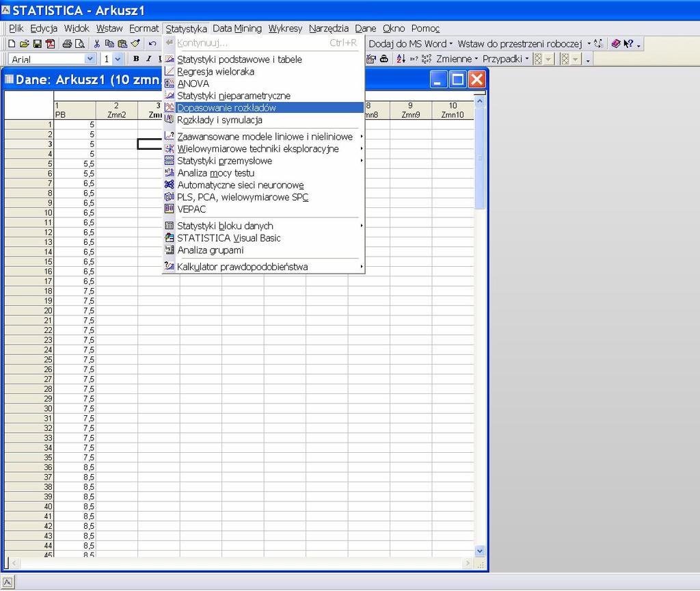Image resolution: width=700 pixels, height=591 pixels.
Task: Click the Paste clipboard icon
Action: tap(122, 44)
